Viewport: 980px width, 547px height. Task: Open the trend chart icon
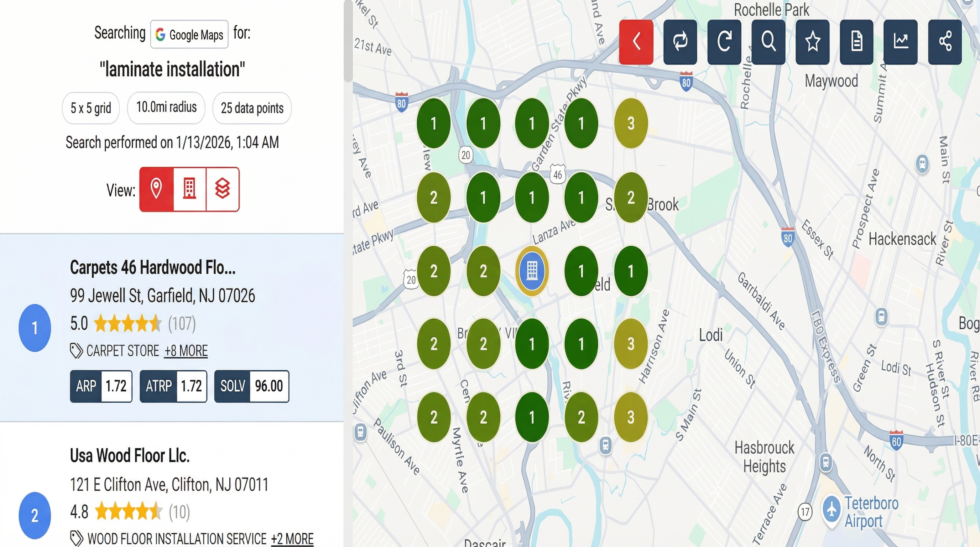[x=901, y=42]
